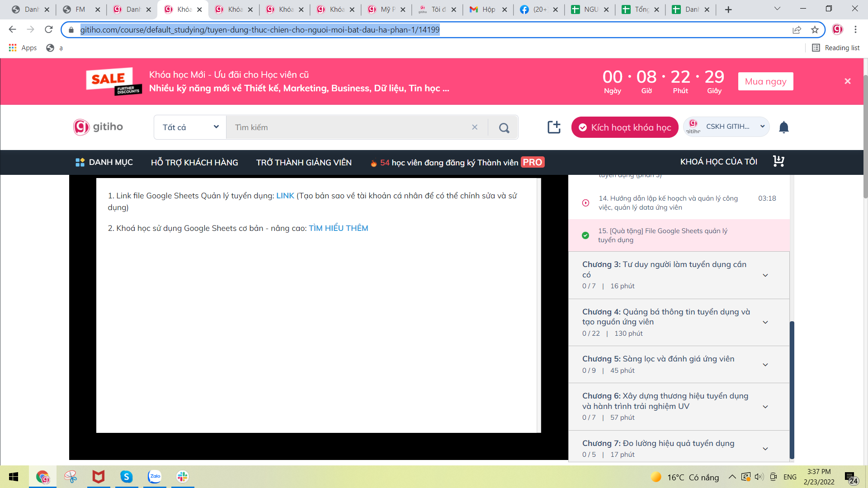This screenshot has height=488, width=868.
Task: Open Slack from the taskbar
Action: click(183, 477)
